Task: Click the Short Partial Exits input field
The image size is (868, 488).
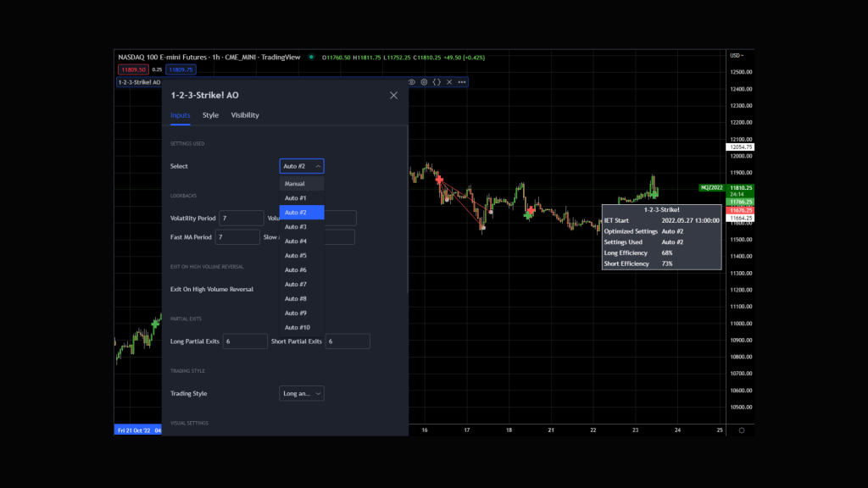Action: point(348,341)
